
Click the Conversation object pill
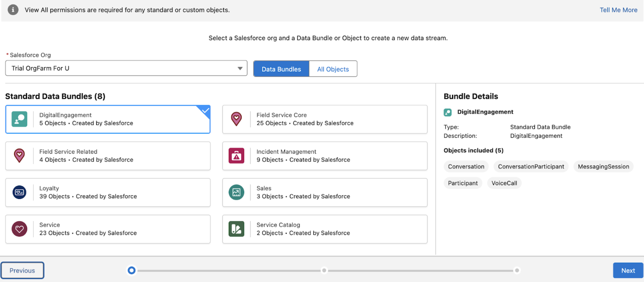pyautogui.click(x=466, y=166)
